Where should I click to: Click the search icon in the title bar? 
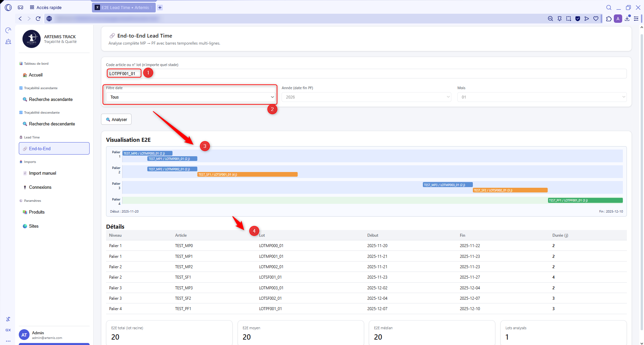tap(609, 7)
